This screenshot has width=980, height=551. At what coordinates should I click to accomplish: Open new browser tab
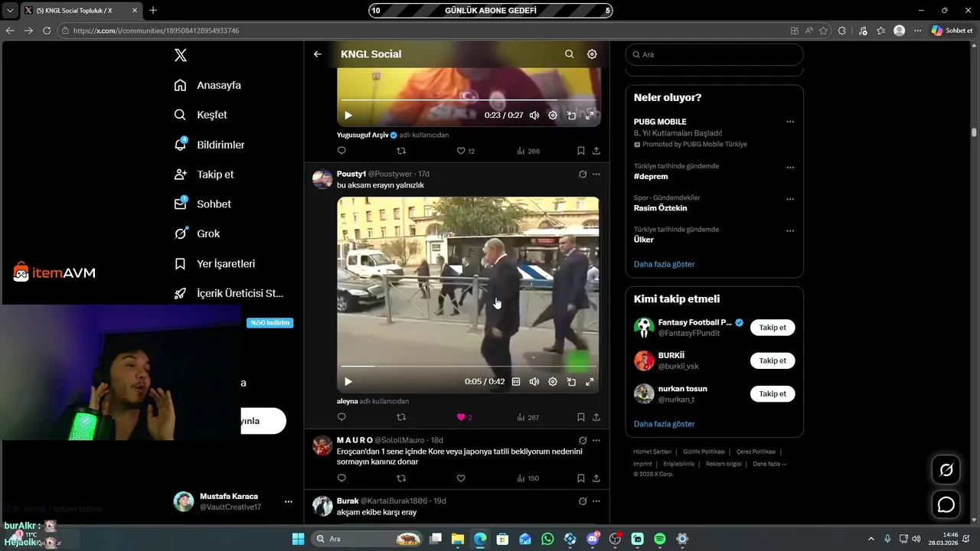[x=152, y=10]
